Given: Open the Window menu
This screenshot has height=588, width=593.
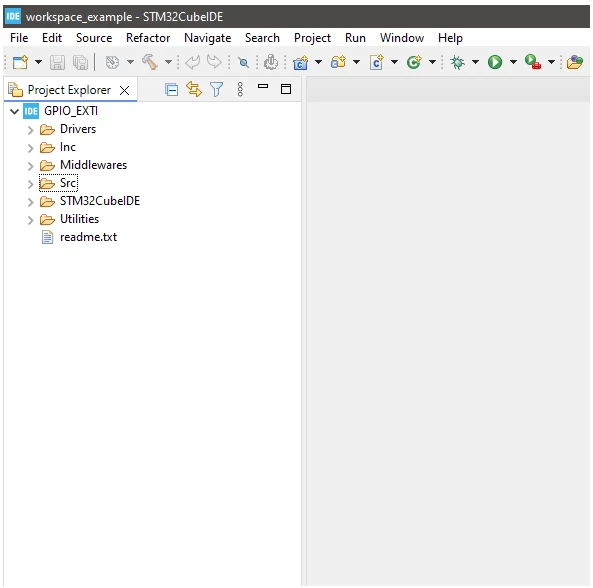Looking at the screenshot, I should pyautogui.click(x=402, y=38).
